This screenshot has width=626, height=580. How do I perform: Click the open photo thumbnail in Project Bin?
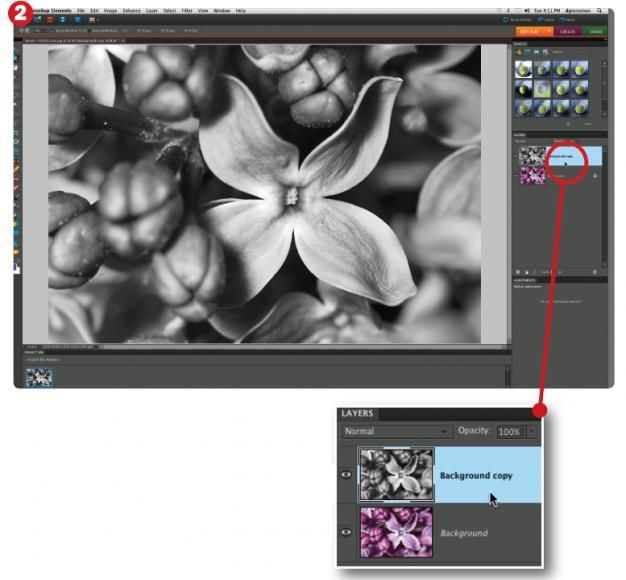[39, 377]
